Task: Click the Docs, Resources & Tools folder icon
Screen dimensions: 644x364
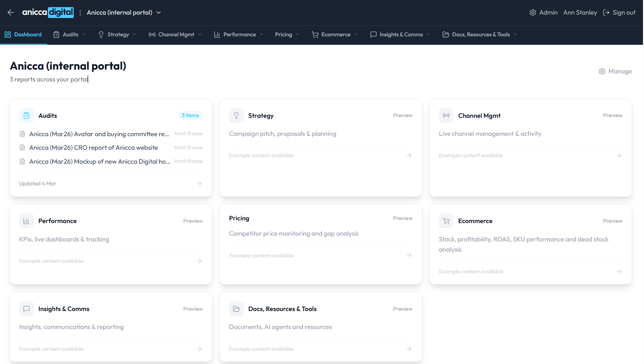Action: 236,309
